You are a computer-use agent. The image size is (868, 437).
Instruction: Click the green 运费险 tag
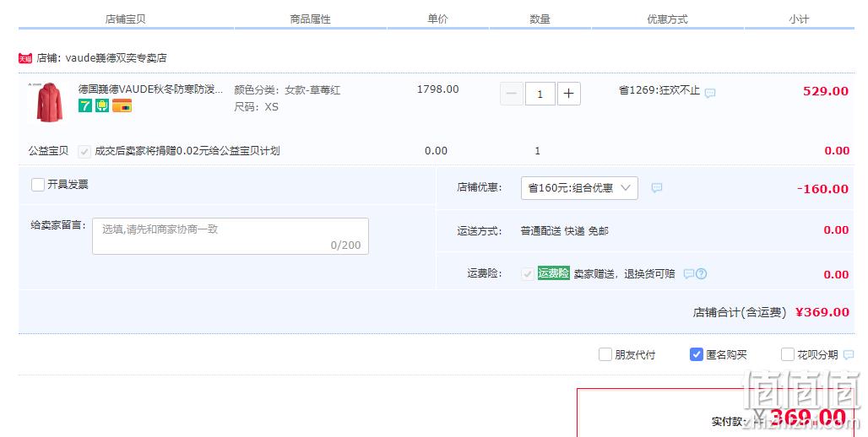pyautogui.click(x=554, y=273)
